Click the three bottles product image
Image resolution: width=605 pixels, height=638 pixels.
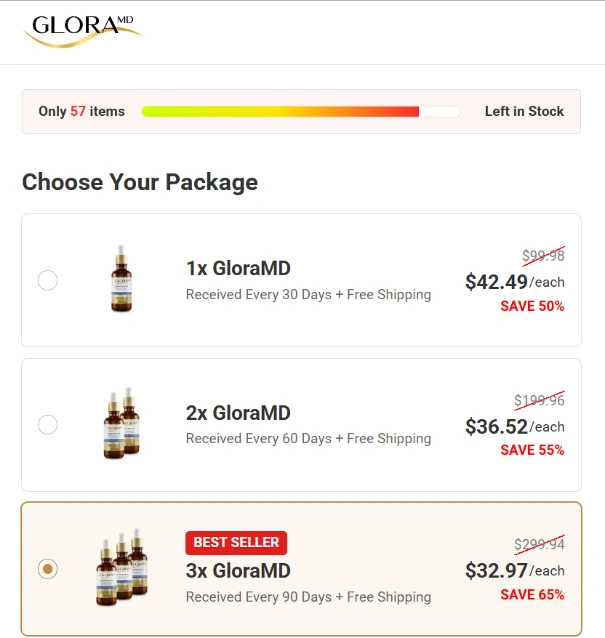click(121, 569)
